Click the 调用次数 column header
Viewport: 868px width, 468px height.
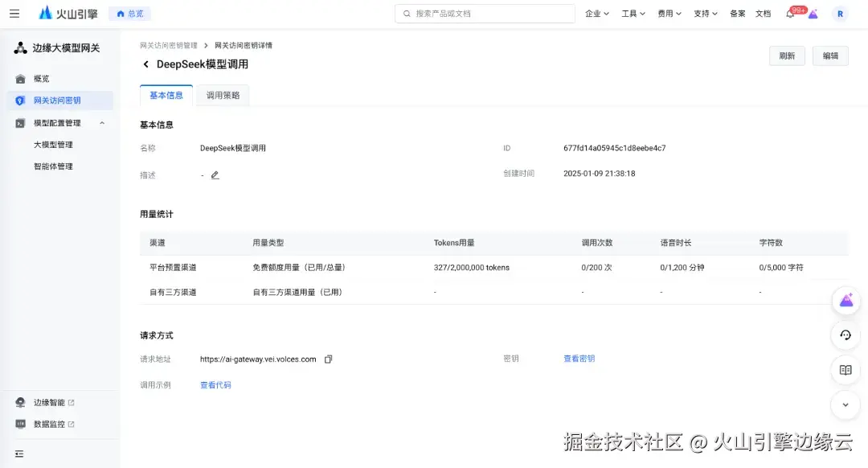596,243
